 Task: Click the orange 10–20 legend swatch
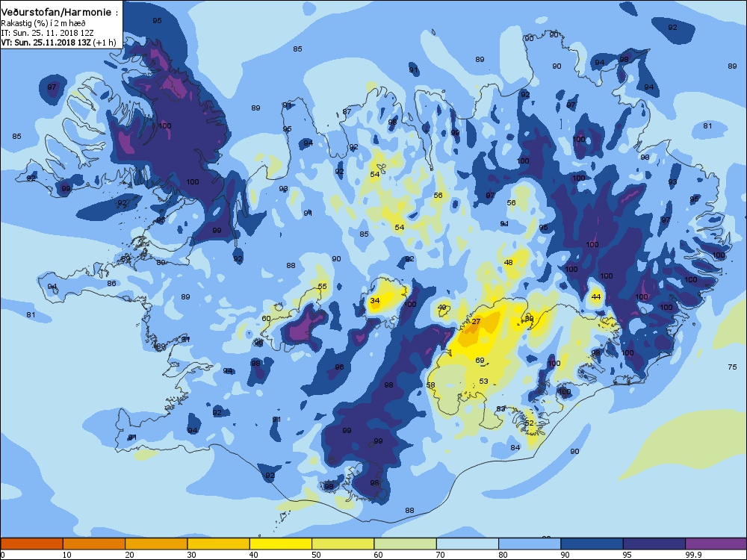pyautogui.click(x=94, y=544)
